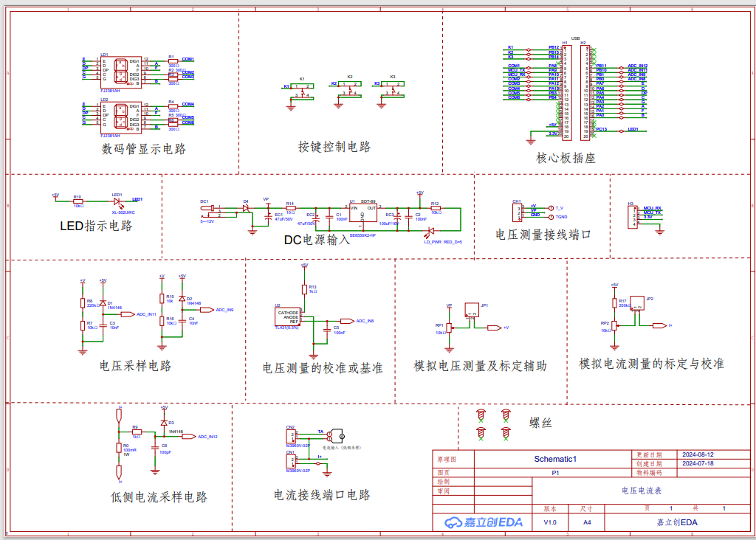The width and height of the screenshot is (756, 540).
Task: Click the 电压测量的校准或基准 label
Action: [x=323, y=369]
